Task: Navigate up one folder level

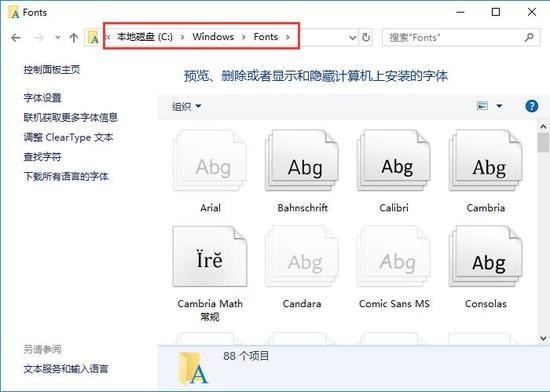Action: 74,38
